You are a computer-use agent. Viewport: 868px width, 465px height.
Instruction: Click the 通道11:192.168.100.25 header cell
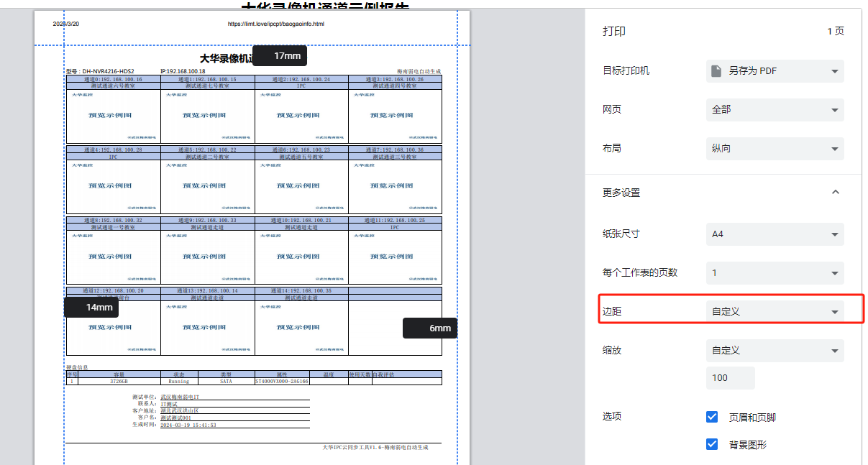pyautogui.click(x=395, y=220)
